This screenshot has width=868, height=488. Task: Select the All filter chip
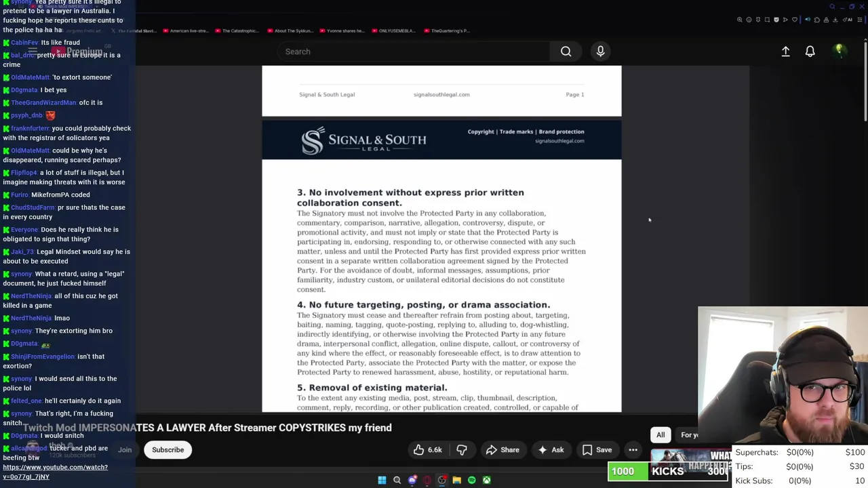coord(660,435)
